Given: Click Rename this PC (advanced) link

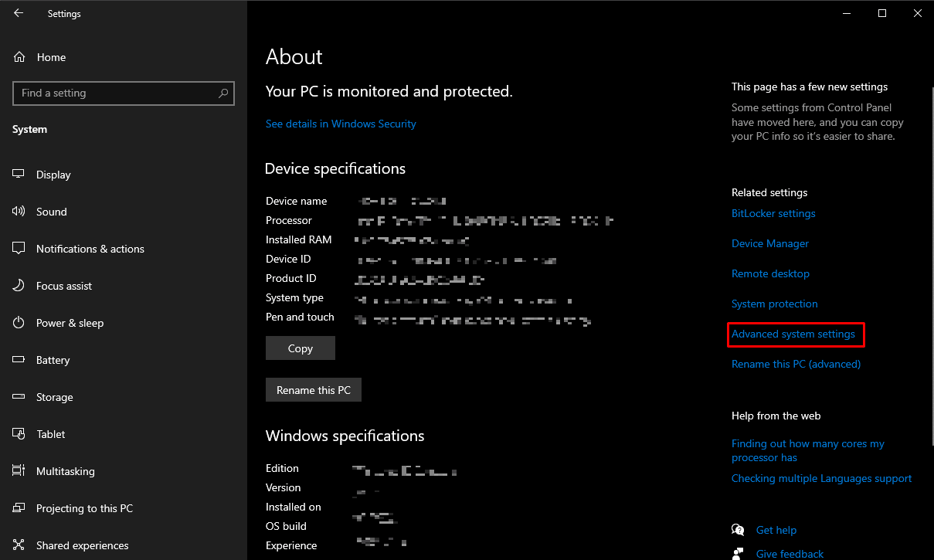Looking at the screenshot, I should click(796, 364).
